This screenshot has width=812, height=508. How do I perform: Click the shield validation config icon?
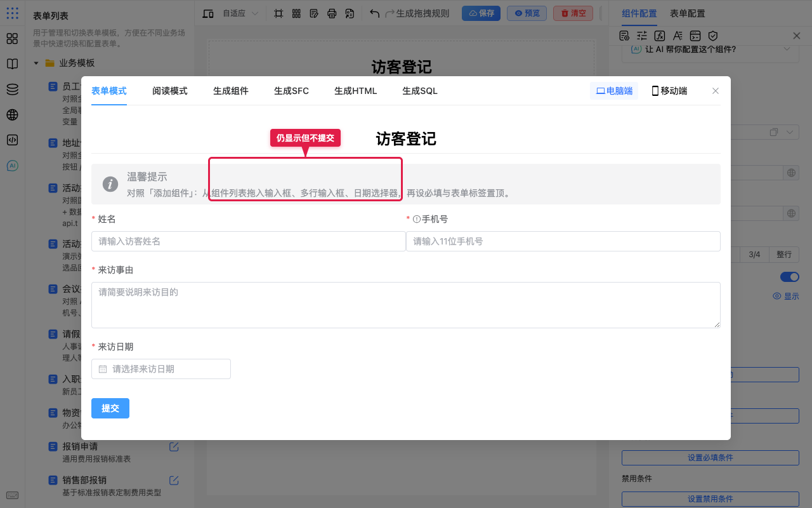(713, 36)
